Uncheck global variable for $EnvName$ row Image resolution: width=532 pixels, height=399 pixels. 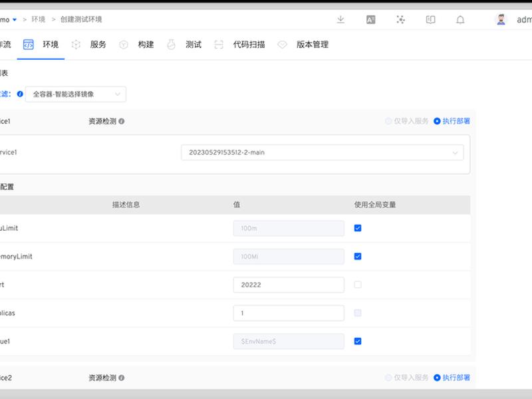click(x=358, y=341)
